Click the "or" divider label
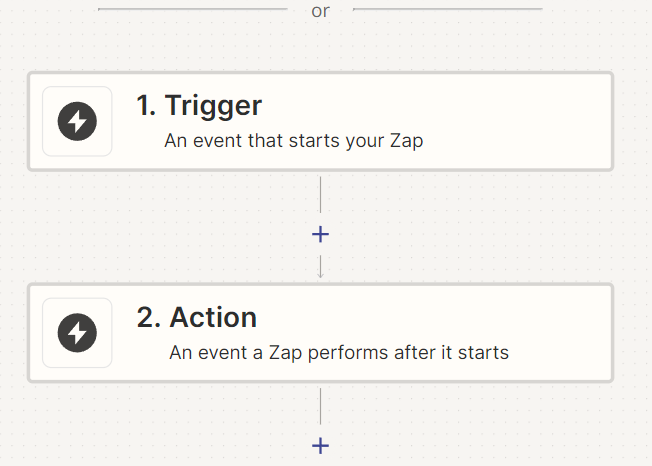Image resolution: width=652 pixels, height=466 pixels. point(320,11)
